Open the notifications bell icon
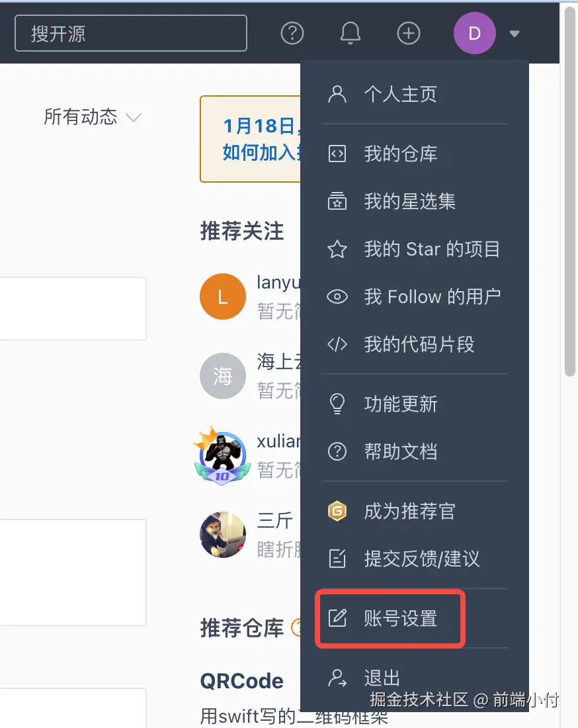The height and width of the screenshot is (728, 578). (x=351, y=33)
